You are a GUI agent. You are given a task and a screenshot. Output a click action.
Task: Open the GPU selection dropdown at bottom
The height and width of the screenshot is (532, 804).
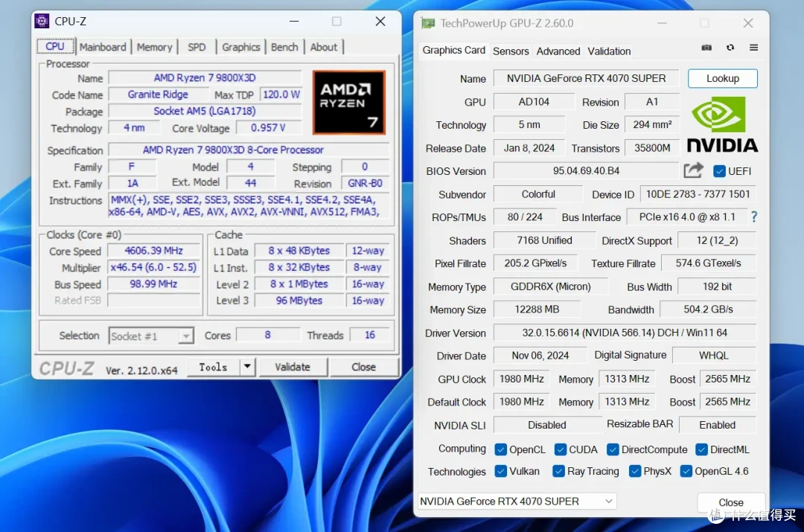[x=517, y=501]
